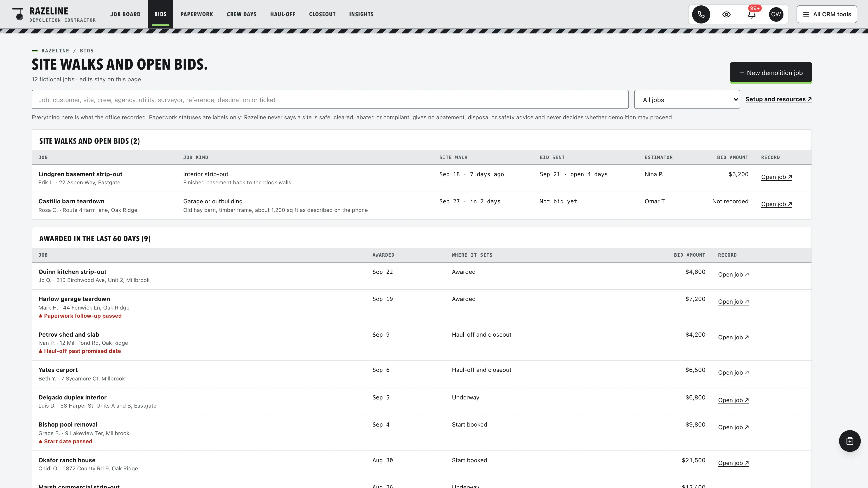The height and width of the screenshot is (488, 868).
Task: Click 'Harlow garage teardown' job name
Action: click(74, 299)
